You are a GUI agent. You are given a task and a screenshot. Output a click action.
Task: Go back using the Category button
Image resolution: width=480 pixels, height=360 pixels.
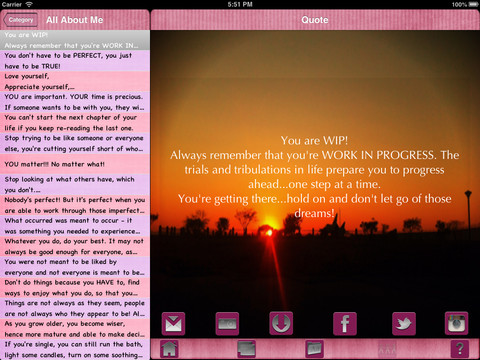[x=20, y=20]
